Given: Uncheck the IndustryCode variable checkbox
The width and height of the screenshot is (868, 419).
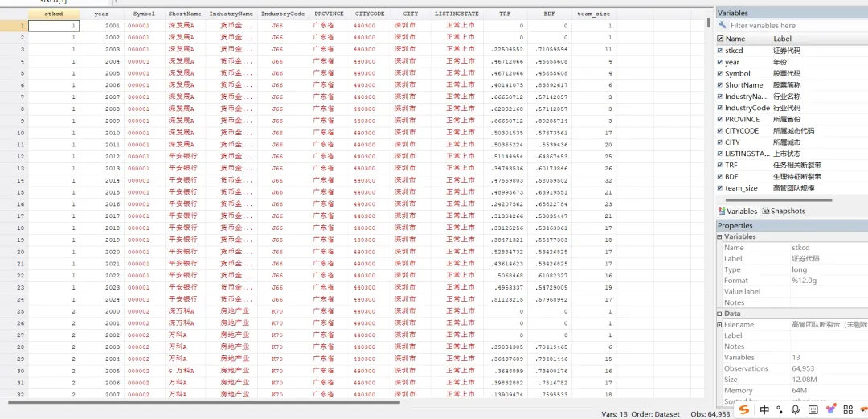Looking at the screenshot, I should click(x=720, y=108).
